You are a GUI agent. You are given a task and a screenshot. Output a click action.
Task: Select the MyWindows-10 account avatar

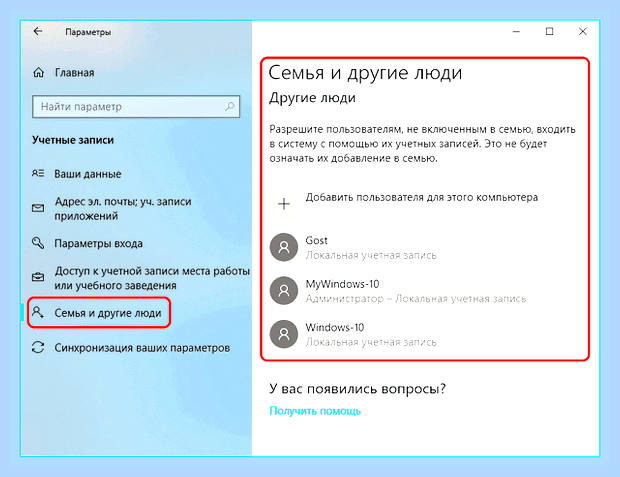284,291
